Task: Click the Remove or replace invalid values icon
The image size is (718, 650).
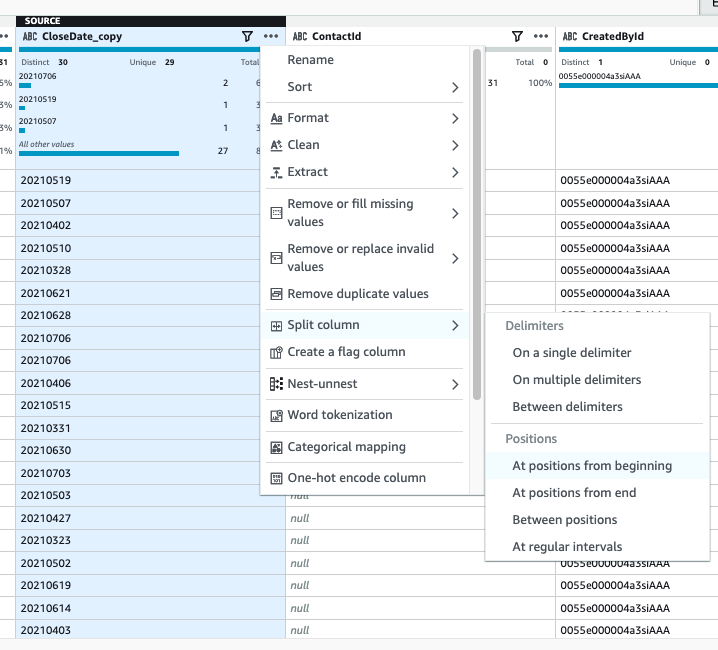Action: 276,258
